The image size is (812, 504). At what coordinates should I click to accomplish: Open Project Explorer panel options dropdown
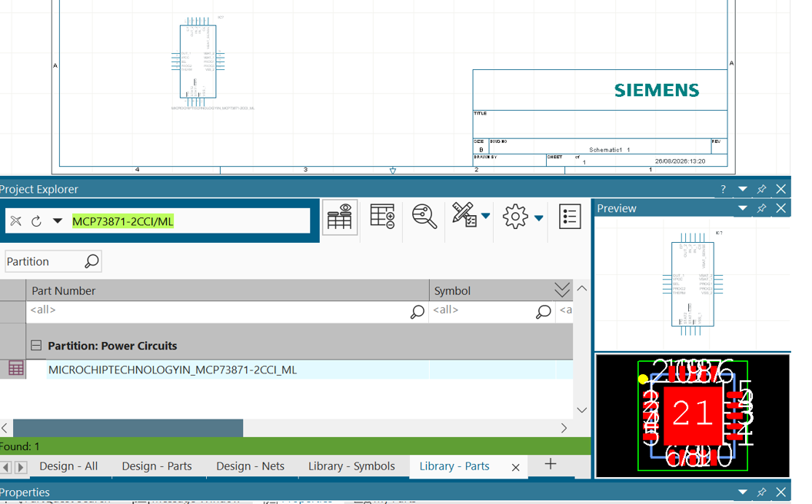click(x=743, y=190)
